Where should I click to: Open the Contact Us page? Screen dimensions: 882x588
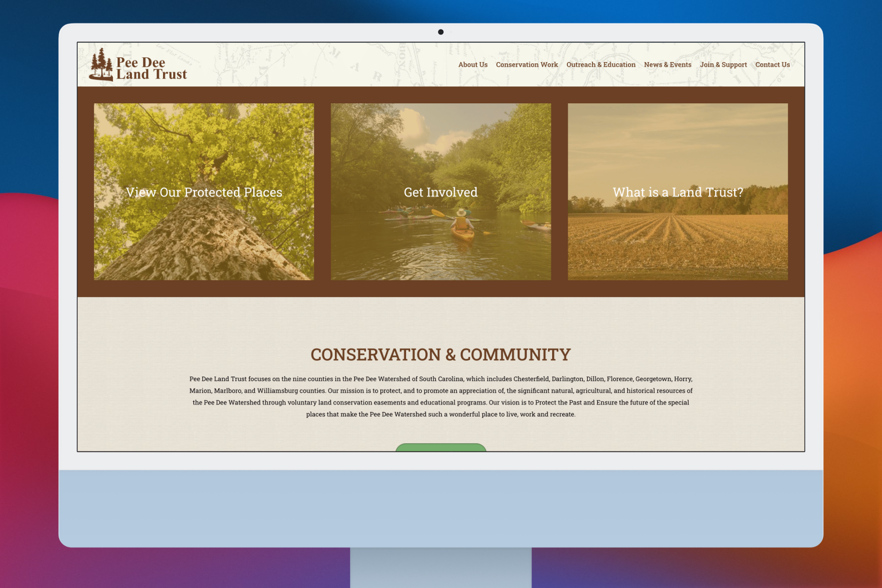pos(772,65)
